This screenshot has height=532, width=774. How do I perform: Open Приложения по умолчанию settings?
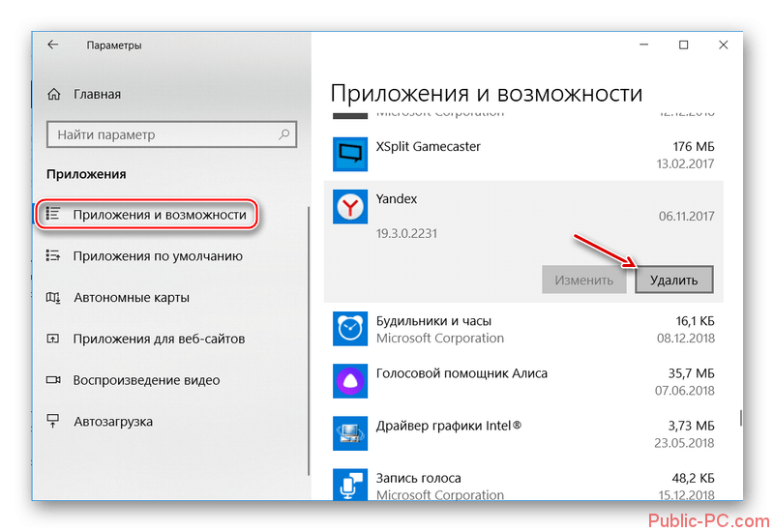[x=158, y=256]
